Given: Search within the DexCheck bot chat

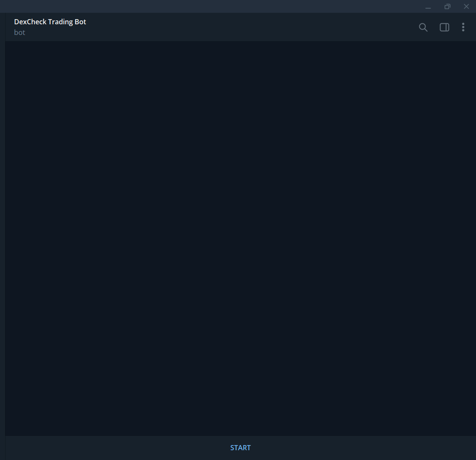Looking at the screenshot, I should coord(423,27).
